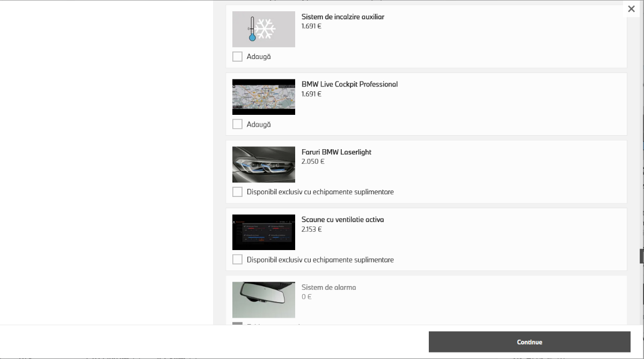Click the Laserlight 'Disponibil exclusiv' availability text
644x359 pixels.
(320, 192)
